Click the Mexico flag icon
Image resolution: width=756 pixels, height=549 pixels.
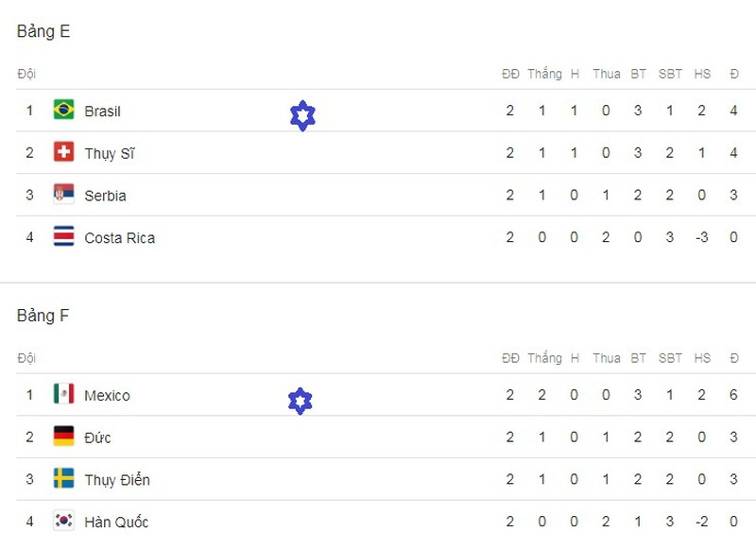point(64,395)
